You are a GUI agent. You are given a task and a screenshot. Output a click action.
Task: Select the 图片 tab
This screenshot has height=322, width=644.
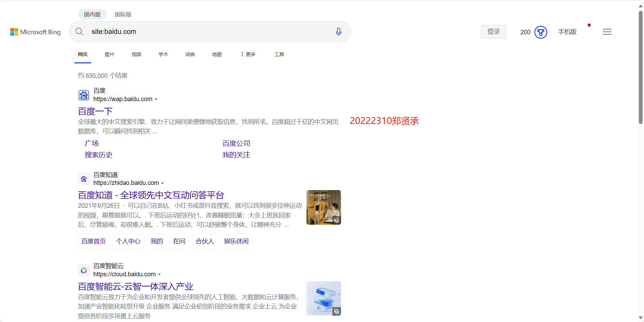click(109, 54)
